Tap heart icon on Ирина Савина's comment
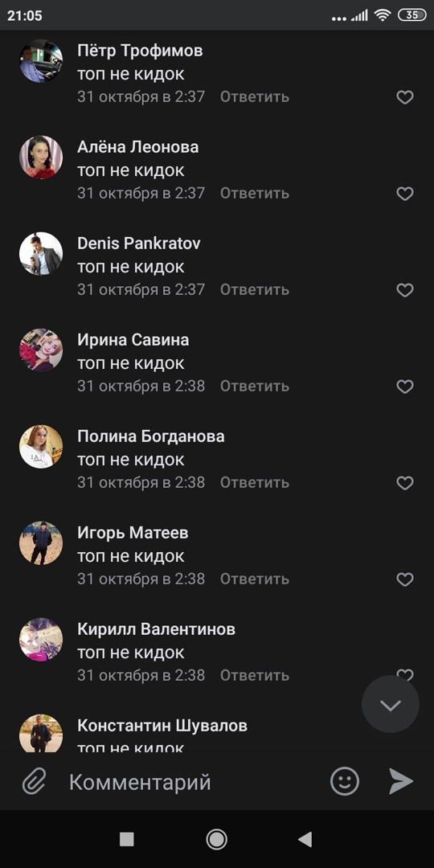Image resolution: width=434 pixels, height=868 pixels. [x=405, y=387]
